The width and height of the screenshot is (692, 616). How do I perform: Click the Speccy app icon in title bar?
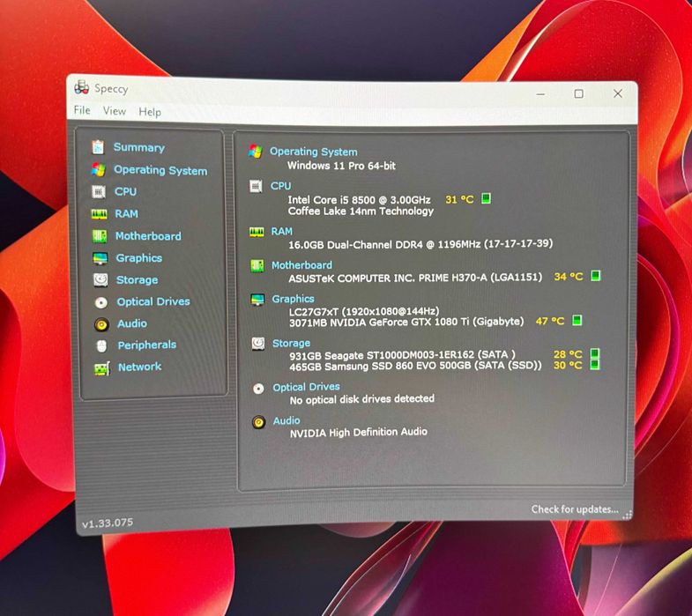[x=81, y=87]
